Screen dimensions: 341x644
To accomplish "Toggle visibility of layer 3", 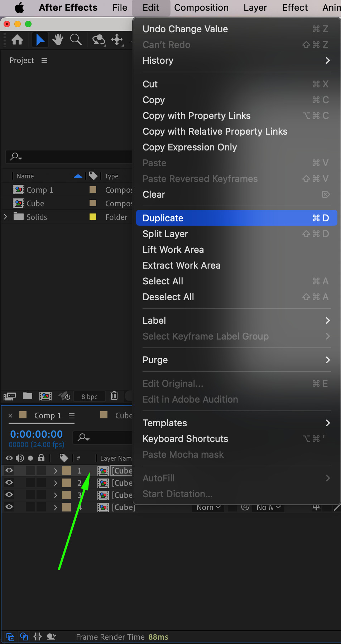I will (x=9, y=495).
